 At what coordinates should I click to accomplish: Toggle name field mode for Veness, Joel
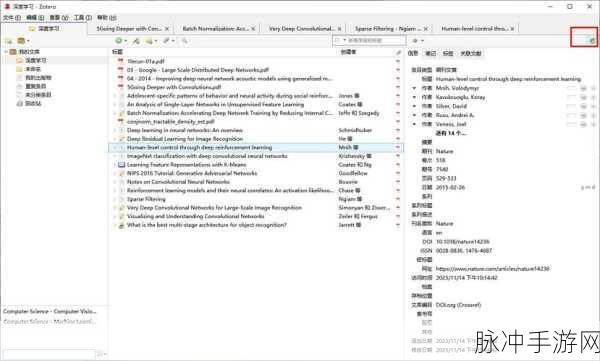pyautogui.click(x=572, y=124)
